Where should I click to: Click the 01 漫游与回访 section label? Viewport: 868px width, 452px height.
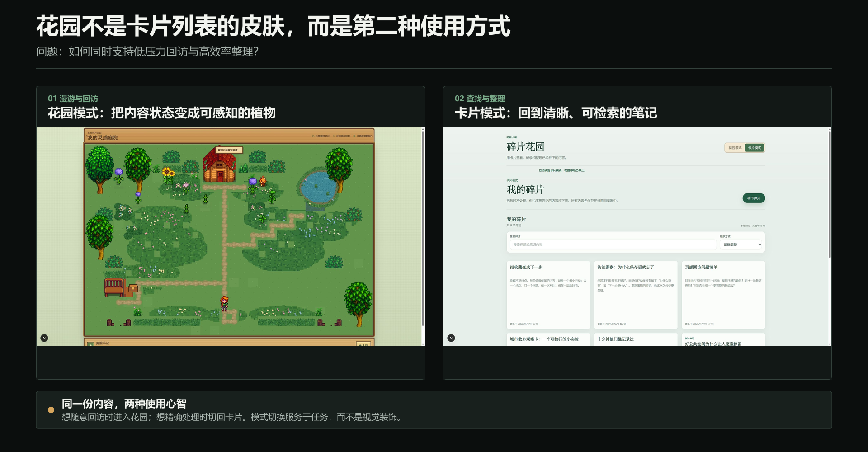click(x=73, y=99)
